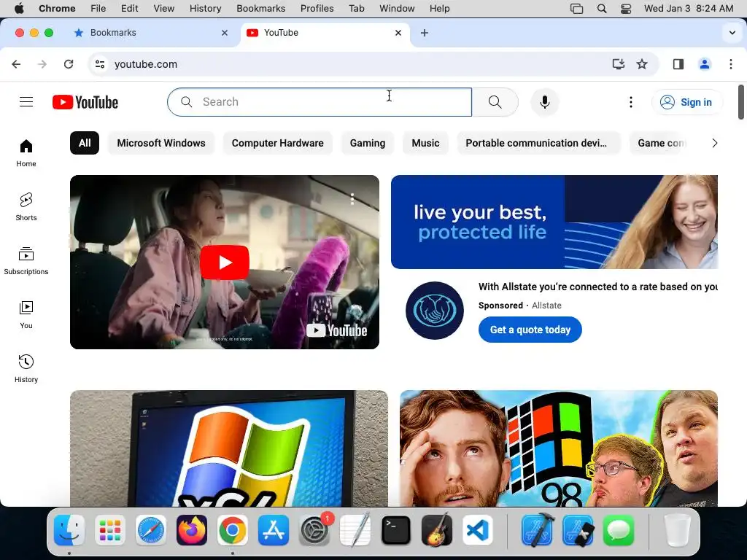Screen dimensions: 747x560
Task: Open a new browser tab
Action: (425, 33)
